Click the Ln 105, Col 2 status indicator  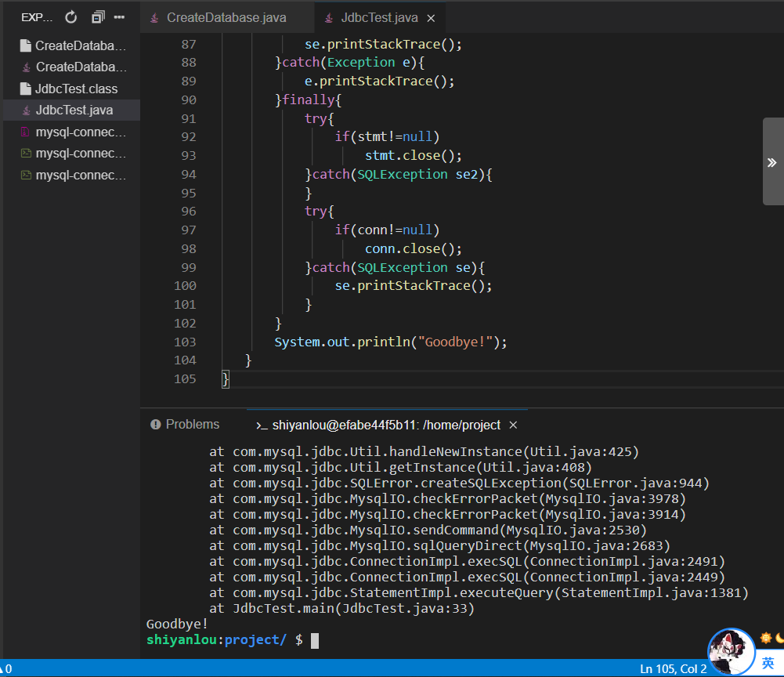pyautogui.click(x=673, y=668)
